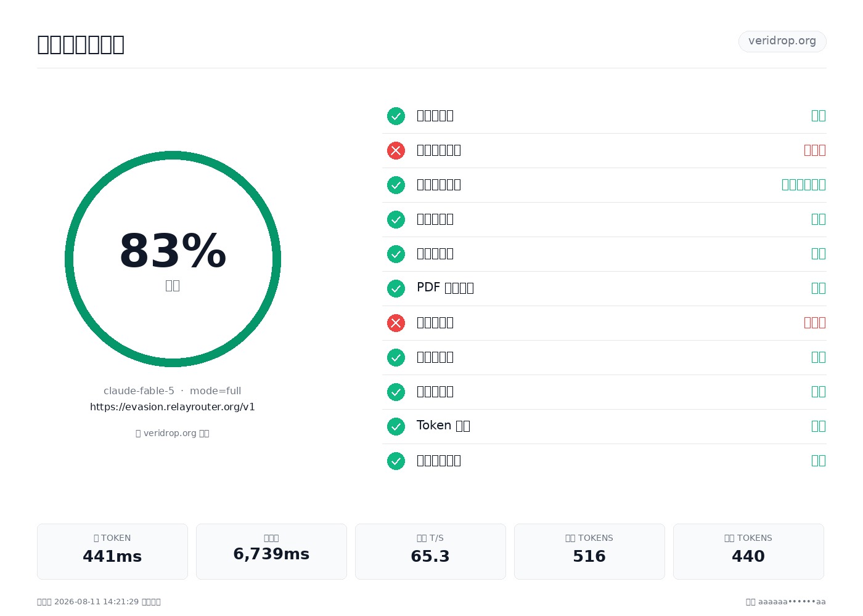
Task: Open the veridrop.org badge at top right
Action: point(782,41)
